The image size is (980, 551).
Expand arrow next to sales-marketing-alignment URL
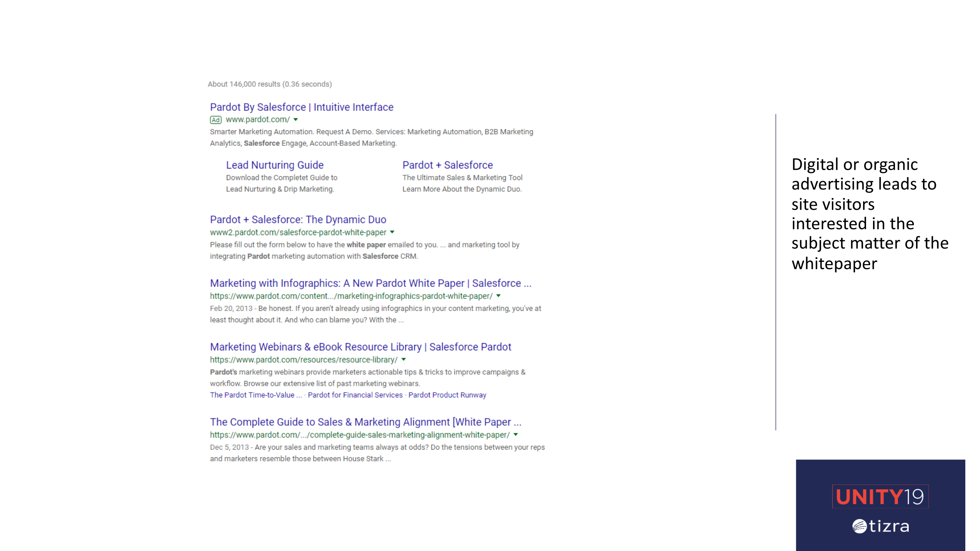point(515,435)
